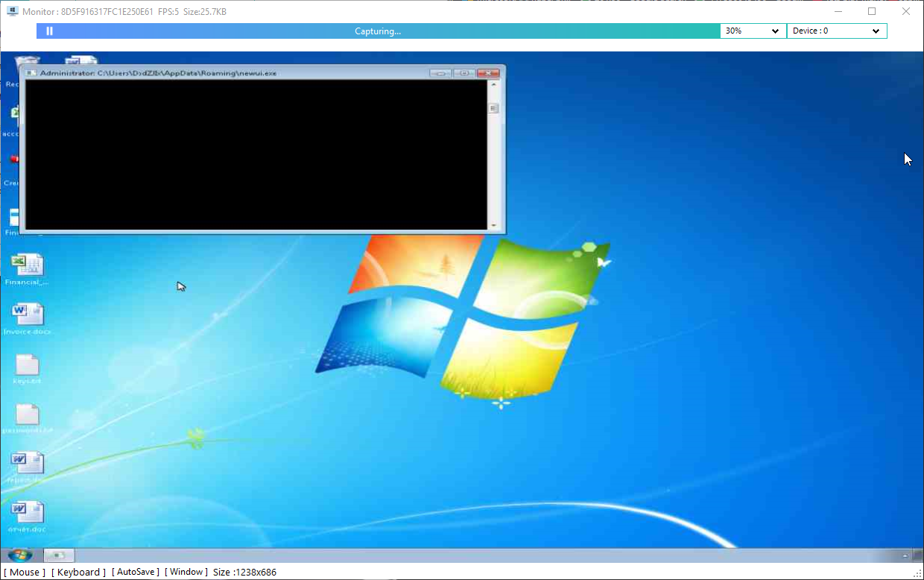Open the Windows Start orb in remote desktop
The image size is (924, 580).
[19, 555]
